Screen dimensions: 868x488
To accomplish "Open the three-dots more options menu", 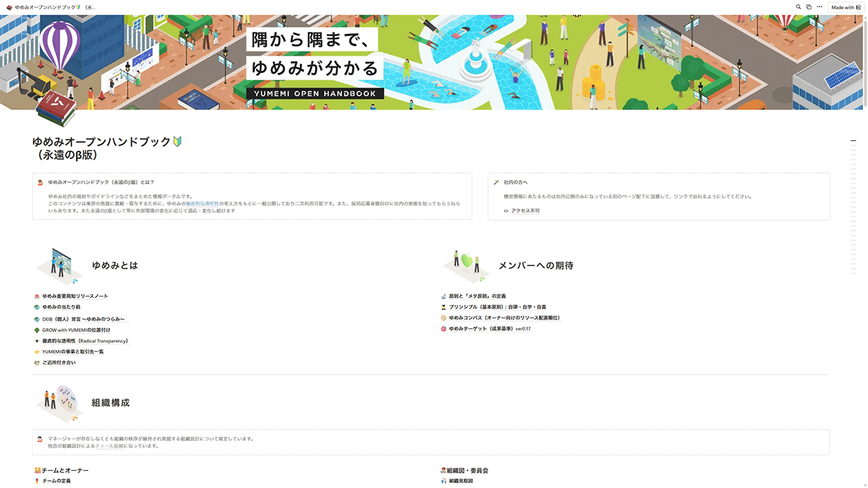I will pyautogui.click(x=819, y=7).
